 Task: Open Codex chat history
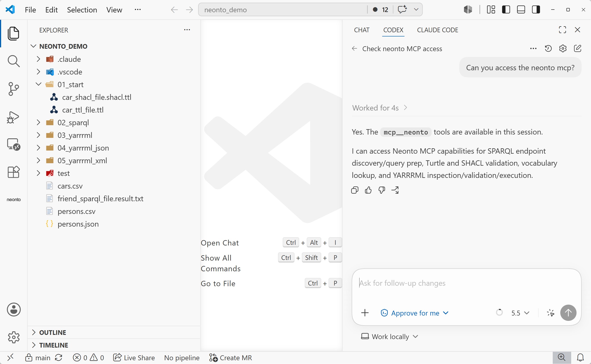coord(548,49)
